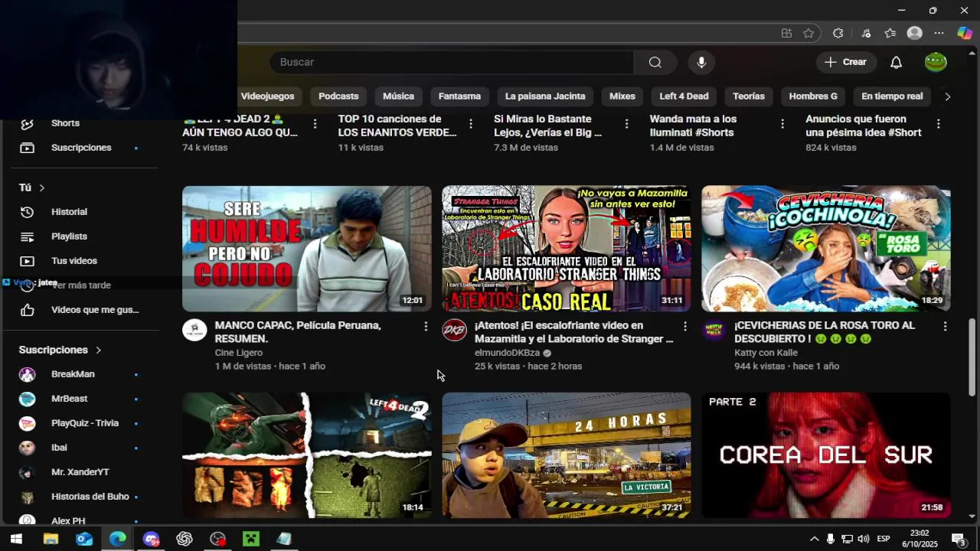Expand Suscripciones section heading chevron
The height and width of the screenshot is (551, 980).
[x=98, y=350]
